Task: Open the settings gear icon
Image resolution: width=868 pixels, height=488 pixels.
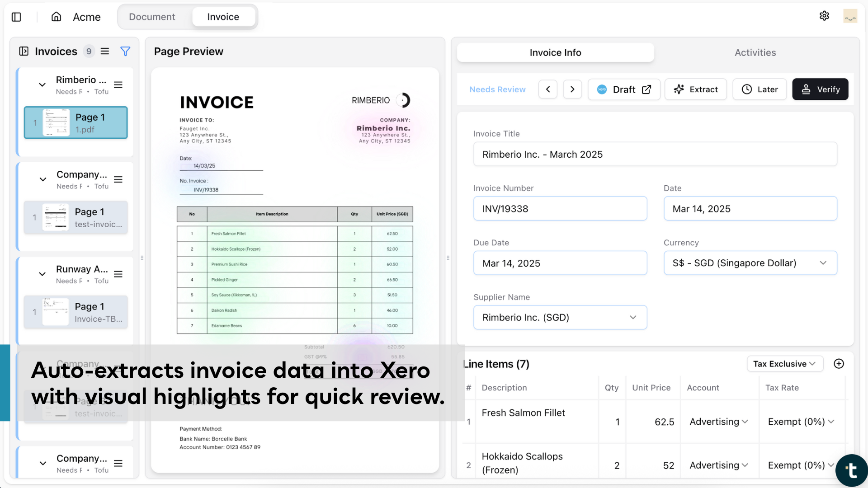Action: [x=824, y=16]
